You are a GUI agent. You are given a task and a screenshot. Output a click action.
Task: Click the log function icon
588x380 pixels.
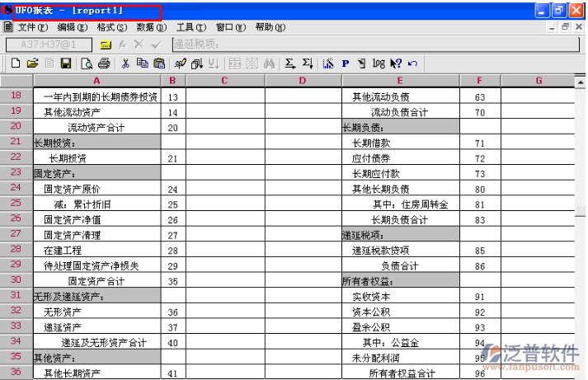379,63
